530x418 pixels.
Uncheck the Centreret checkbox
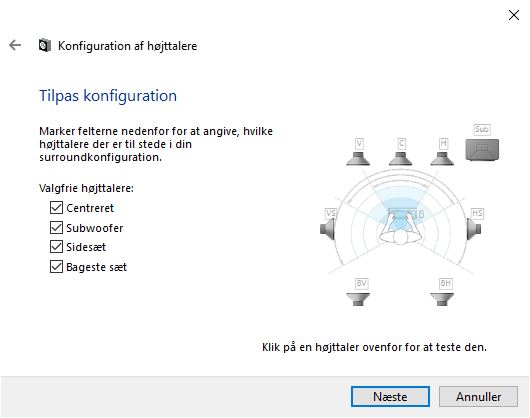click(x=56, y=207)
